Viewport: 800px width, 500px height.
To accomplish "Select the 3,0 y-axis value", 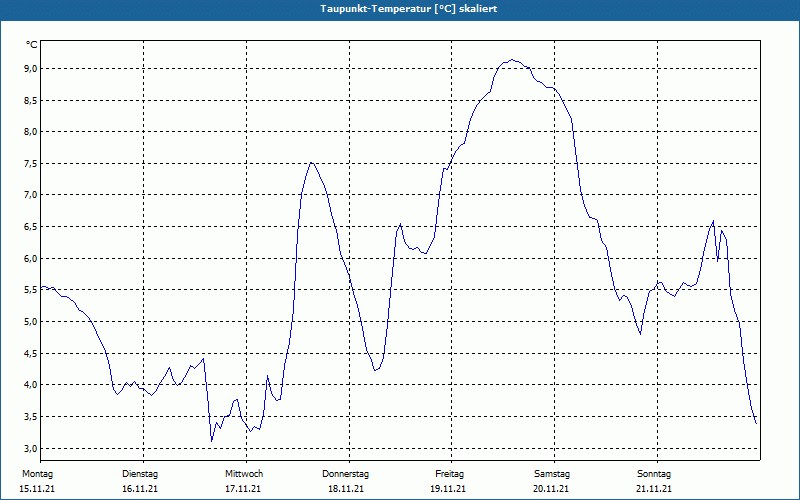I will 30,448.
